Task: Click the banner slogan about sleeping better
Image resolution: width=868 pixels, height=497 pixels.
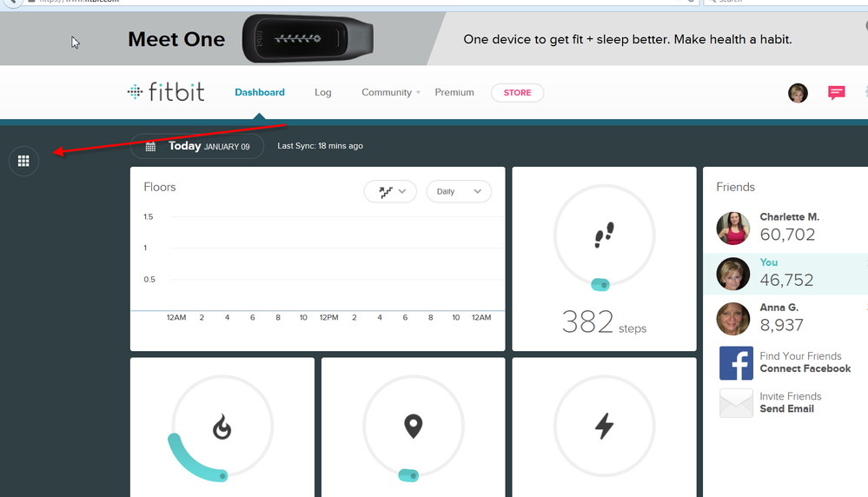Action: [x=627, y=39]
